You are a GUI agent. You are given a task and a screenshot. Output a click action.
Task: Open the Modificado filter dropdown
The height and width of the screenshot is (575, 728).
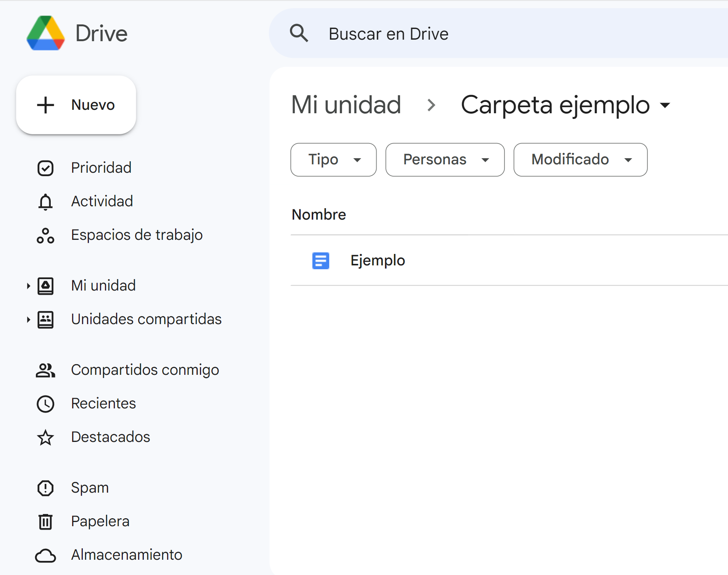click(x=580, y=160)
